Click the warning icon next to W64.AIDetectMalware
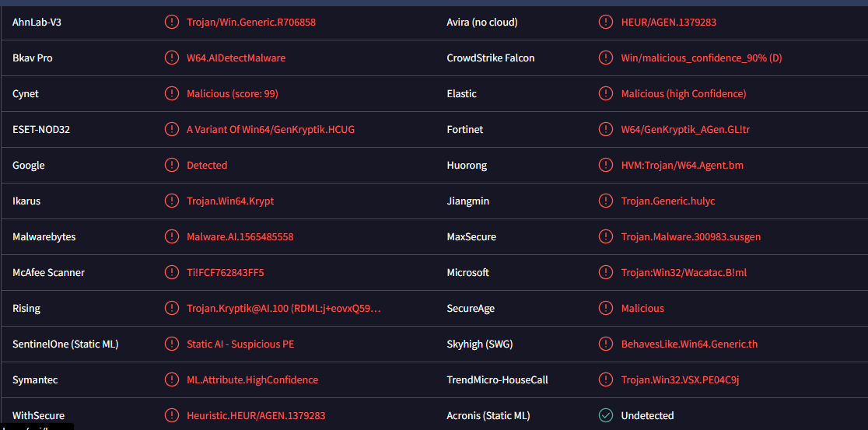868x430 pixels. click(172, 58)
